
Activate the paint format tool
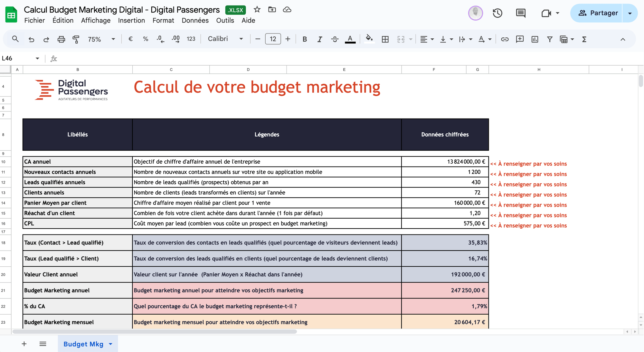pos(76,39)
